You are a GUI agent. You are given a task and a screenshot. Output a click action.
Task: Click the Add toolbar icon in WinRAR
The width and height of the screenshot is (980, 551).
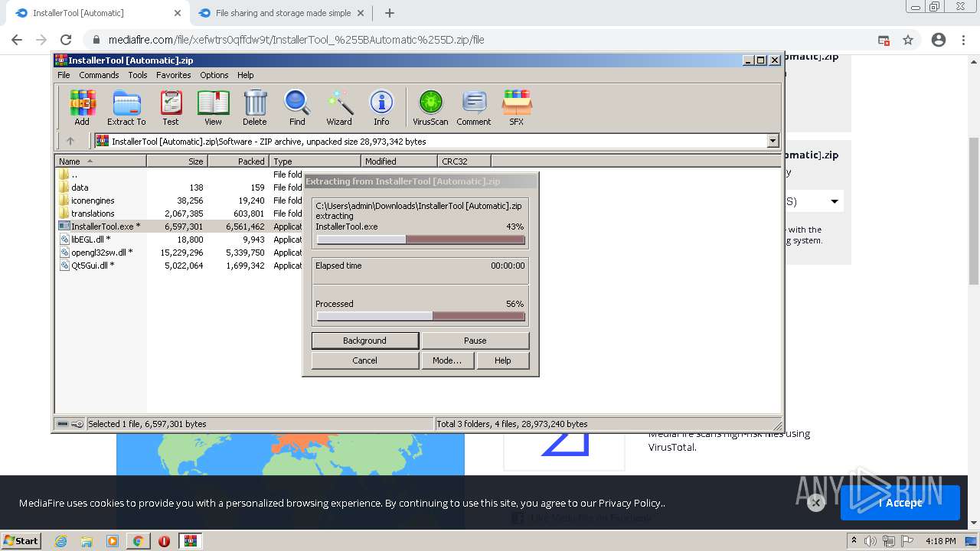82,107
